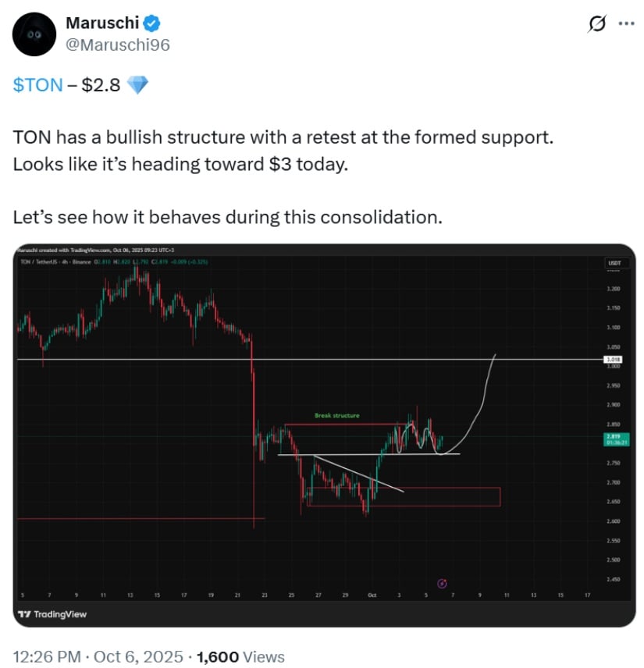644x668 pixels.
Task: Open the $TON cashtag link
Action: [x=37, y=85]
